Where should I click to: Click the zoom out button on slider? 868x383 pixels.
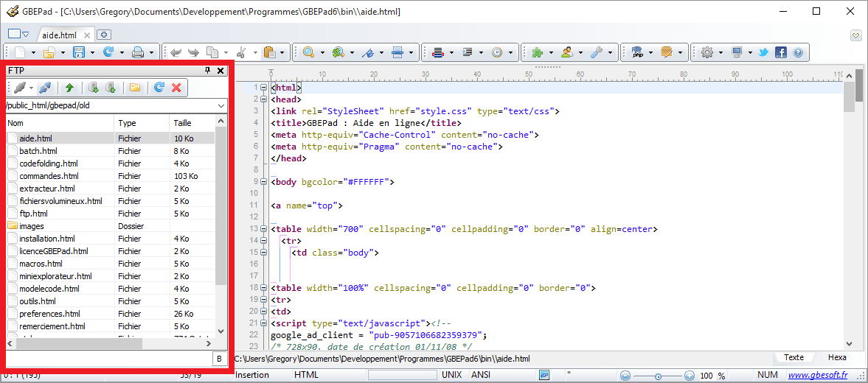pos(625,376)
